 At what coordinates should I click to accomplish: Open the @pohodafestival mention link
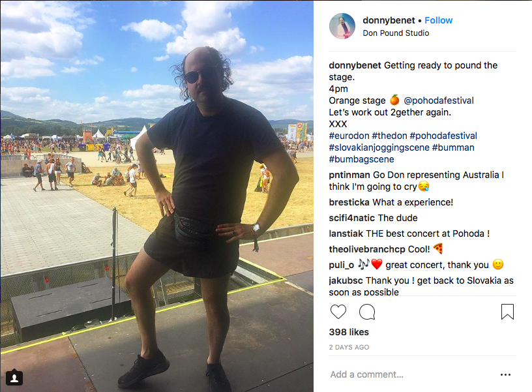(439, 100)
